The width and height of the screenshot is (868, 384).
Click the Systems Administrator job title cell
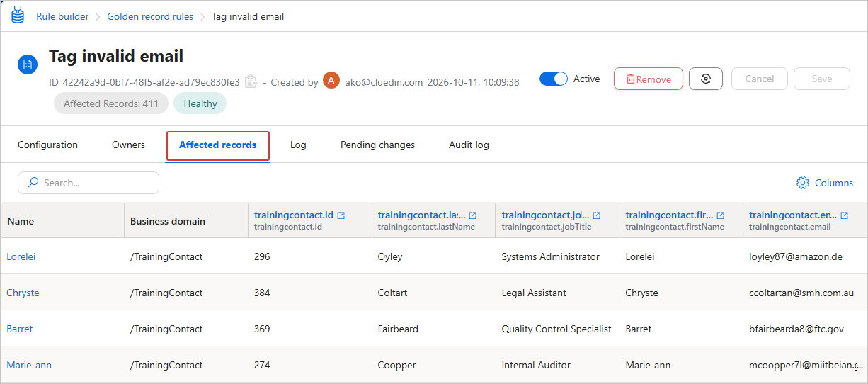[551, 256]
